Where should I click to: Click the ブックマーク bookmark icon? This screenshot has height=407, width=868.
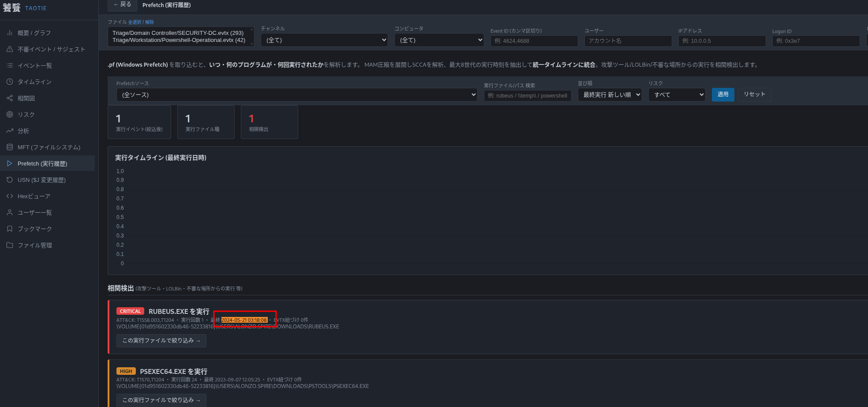click(10, 229)
